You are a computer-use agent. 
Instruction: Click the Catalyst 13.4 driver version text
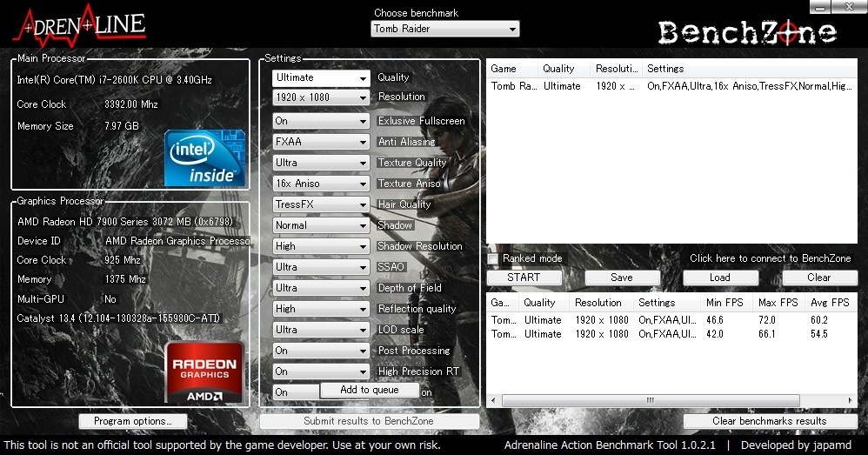click(x=118, y=318)
